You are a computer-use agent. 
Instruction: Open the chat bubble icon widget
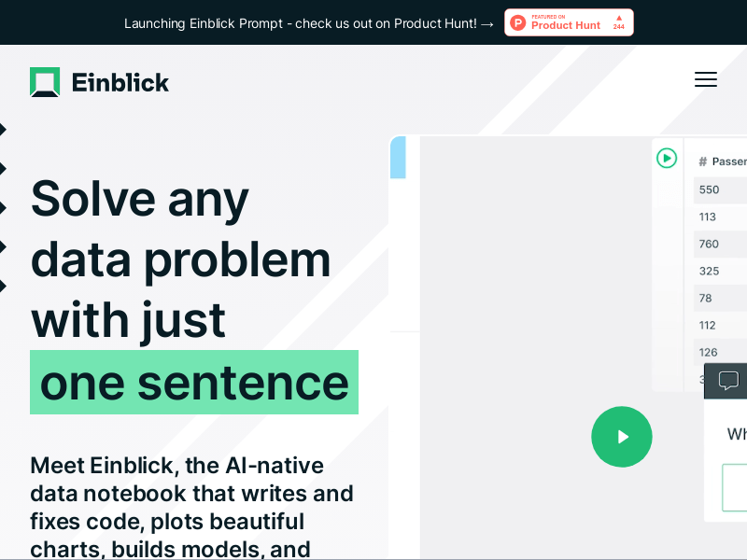[x=728, y=381]
